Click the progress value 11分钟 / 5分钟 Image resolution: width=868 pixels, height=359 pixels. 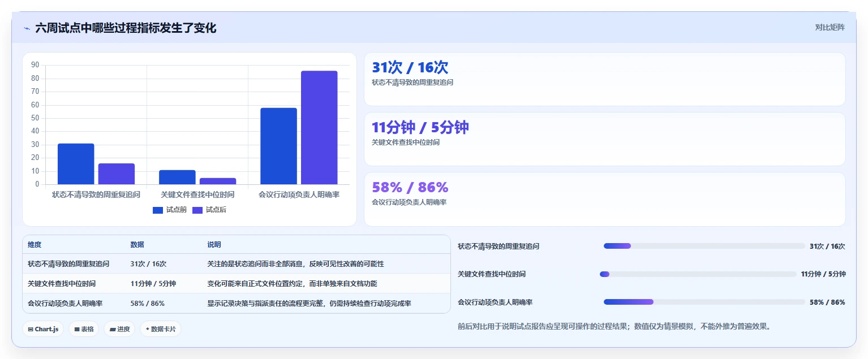point(823,274)
